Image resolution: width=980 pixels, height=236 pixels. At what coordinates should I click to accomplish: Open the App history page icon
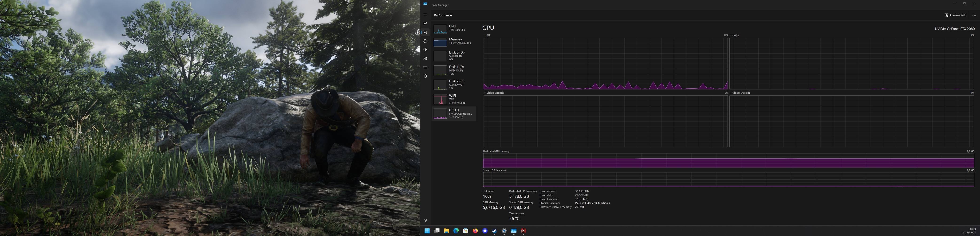(425, 41)
